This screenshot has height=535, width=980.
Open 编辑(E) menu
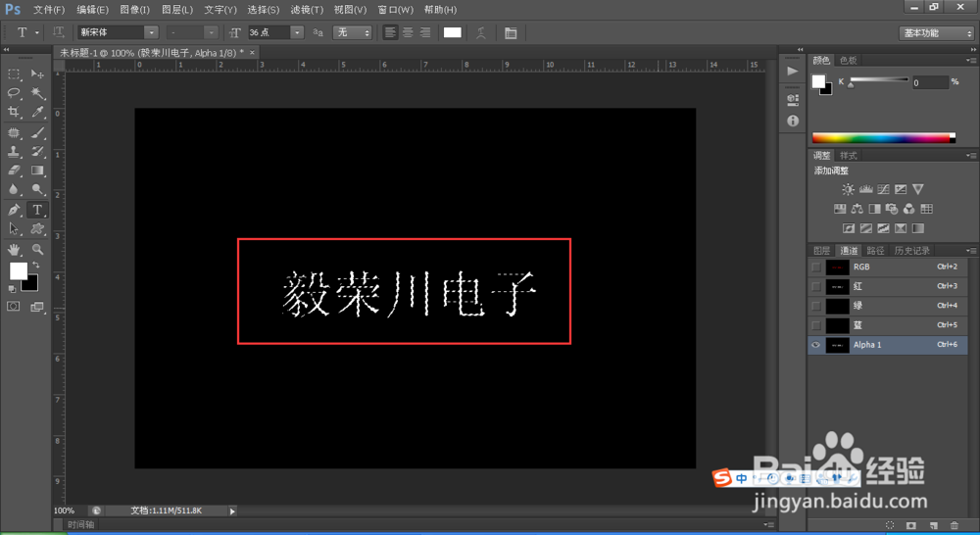(x=92, y=10)
